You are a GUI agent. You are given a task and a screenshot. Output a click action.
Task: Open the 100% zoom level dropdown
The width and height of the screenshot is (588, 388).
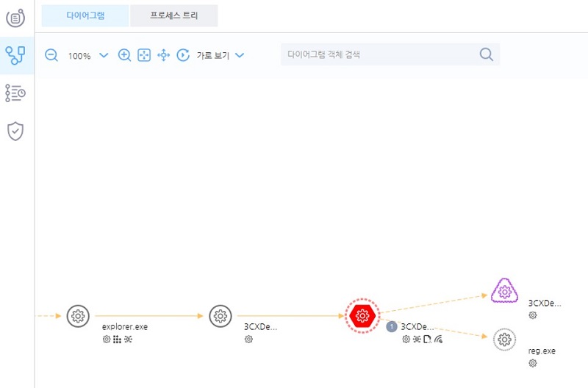(88, 56)
